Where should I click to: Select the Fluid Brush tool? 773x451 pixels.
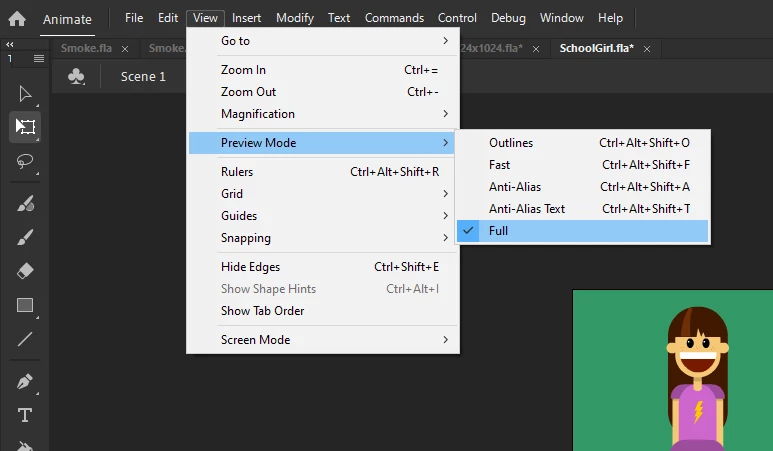[x=25, y=203]
